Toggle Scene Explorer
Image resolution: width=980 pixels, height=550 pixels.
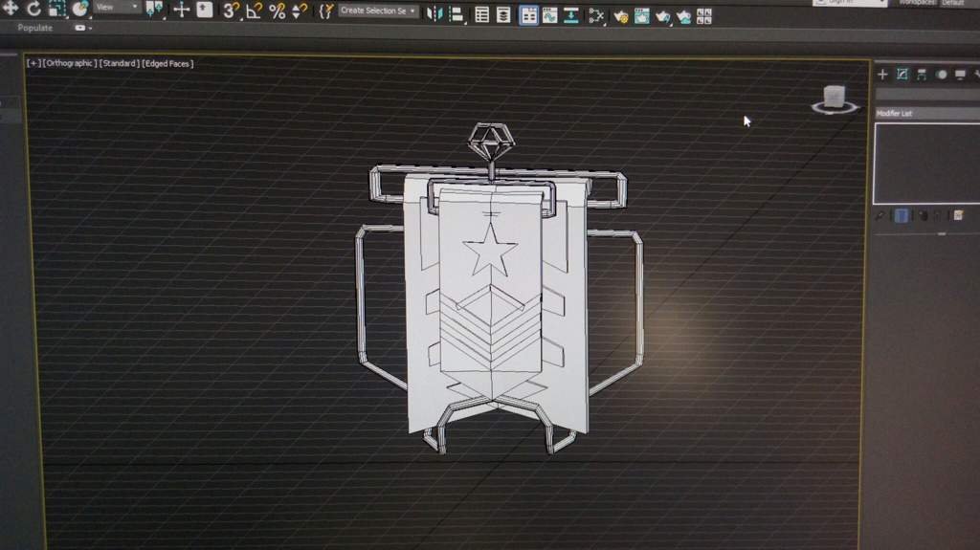click(481, 15)
